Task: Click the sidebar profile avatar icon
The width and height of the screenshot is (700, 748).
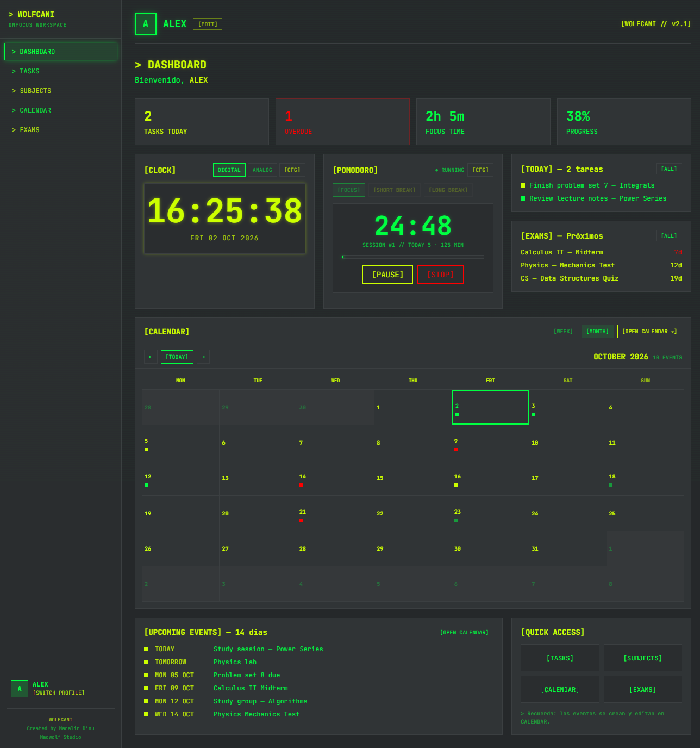Action: pyautogui.click(x=20, y=688)
